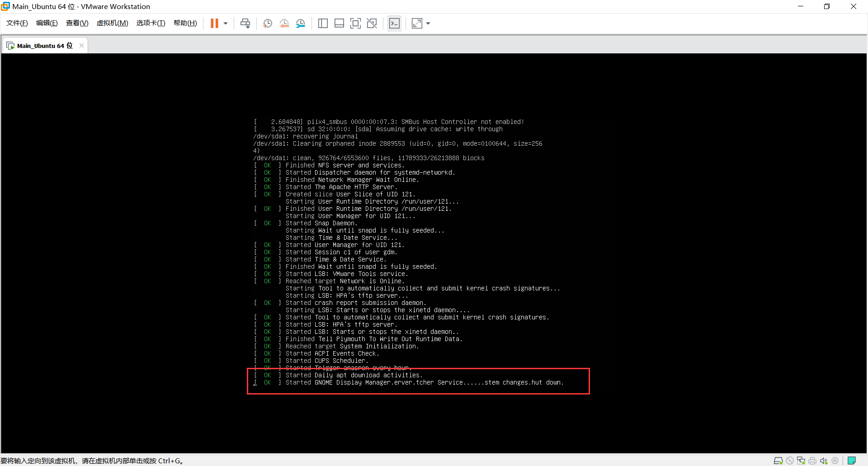The height and width of the screenshot is (466, 868).
Task: Minimize the VMware Workstation window
Action: pyautogui.click(x=801, y=6)
